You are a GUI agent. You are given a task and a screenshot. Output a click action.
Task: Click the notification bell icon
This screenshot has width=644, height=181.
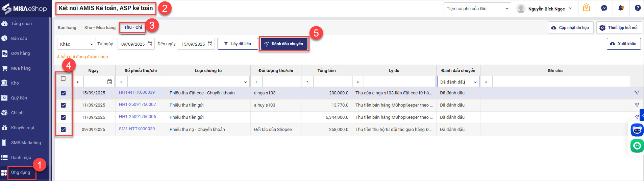point(621,8)
